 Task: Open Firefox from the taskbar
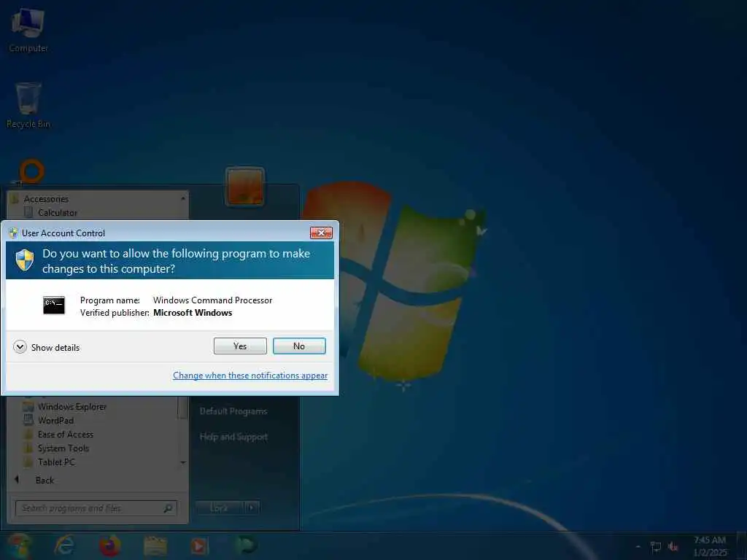tap(109, 545)
